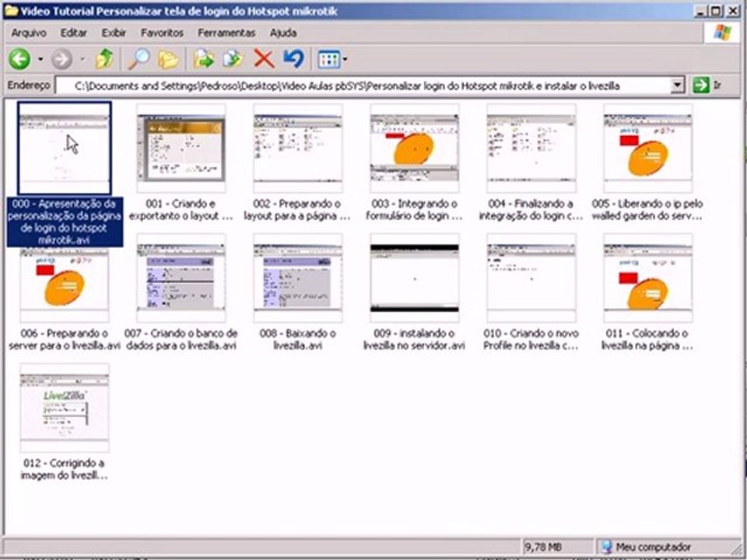Select thumbnail 010 Criando o novo Profile
This screenshot has height=560, width=747.
coord(531,278)
